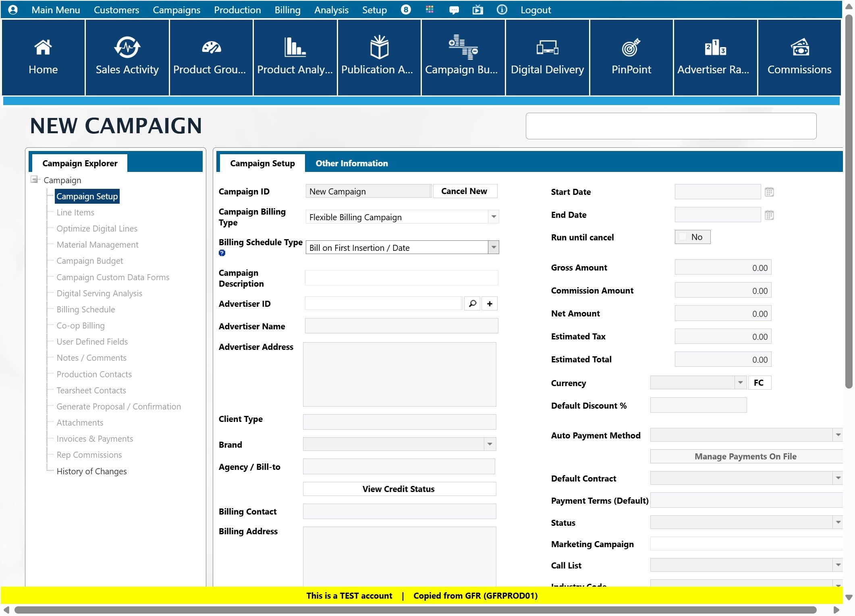The image size is (855, 616).
Task: Toggle the Run until cancel checkbox
Action: point(683,237)
